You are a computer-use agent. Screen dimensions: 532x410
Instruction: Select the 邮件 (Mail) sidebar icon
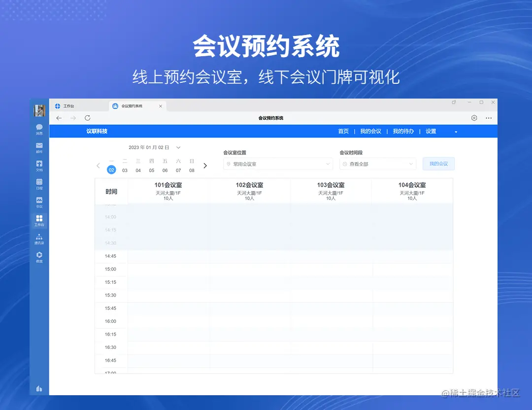coord(39,147)
